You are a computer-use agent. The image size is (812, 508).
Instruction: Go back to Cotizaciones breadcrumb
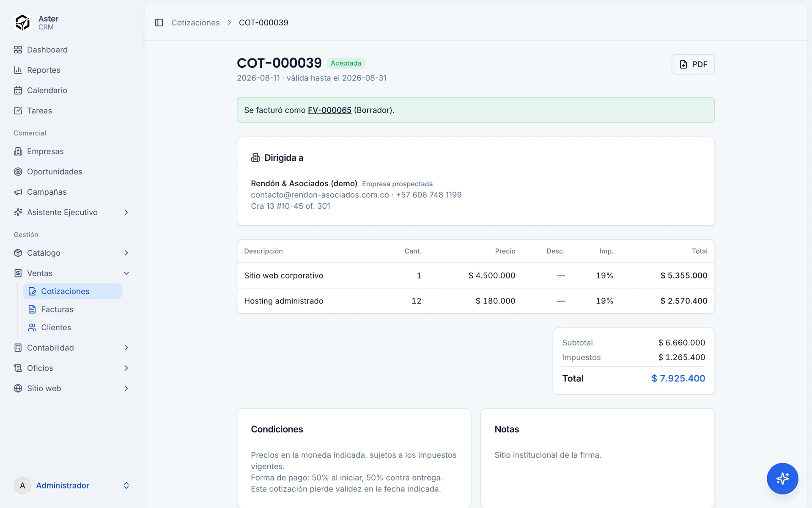tap(195, 22)
